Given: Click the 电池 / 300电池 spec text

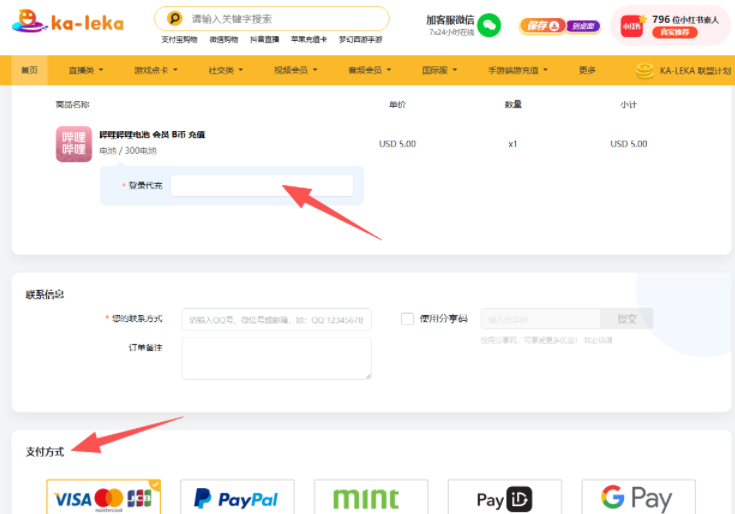Looking at the screenshot, I should 128,150.
